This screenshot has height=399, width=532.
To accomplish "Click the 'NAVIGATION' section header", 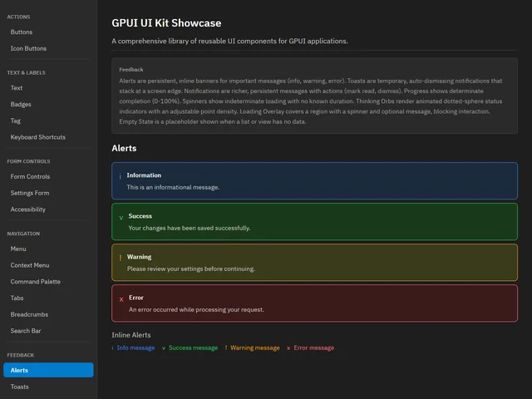I will [23, 234].
